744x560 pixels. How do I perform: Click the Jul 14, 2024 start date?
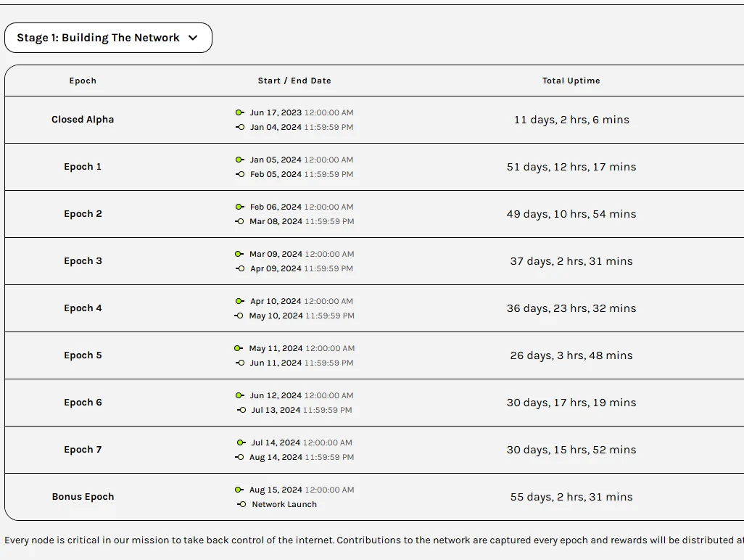pyautogui.click(x=276, y=442)
